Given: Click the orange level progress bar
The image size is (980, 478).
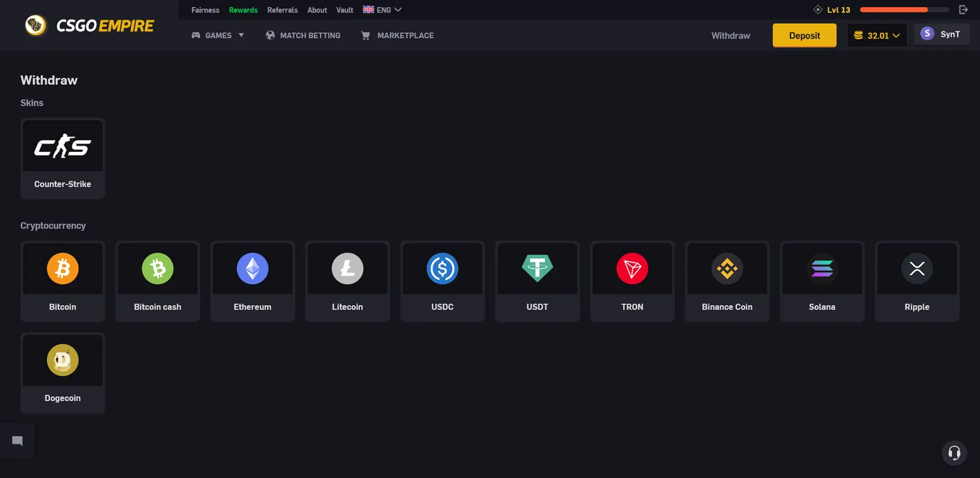Looking at the screenshot, I should point(904,10).
